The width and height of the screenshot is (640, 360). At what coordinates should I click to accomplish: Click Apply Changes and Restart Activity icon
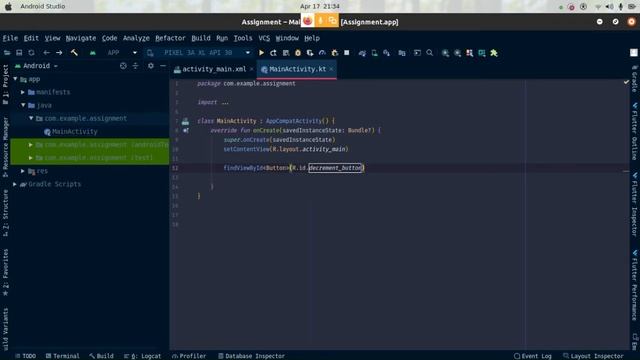pyautogui.click(x=273, y=53)
